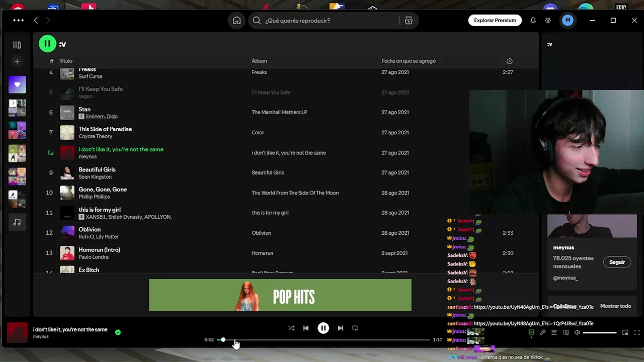Viewport: 644px width, 362px height.
Task: Open the play queue icon
Action: pos(554,332)
